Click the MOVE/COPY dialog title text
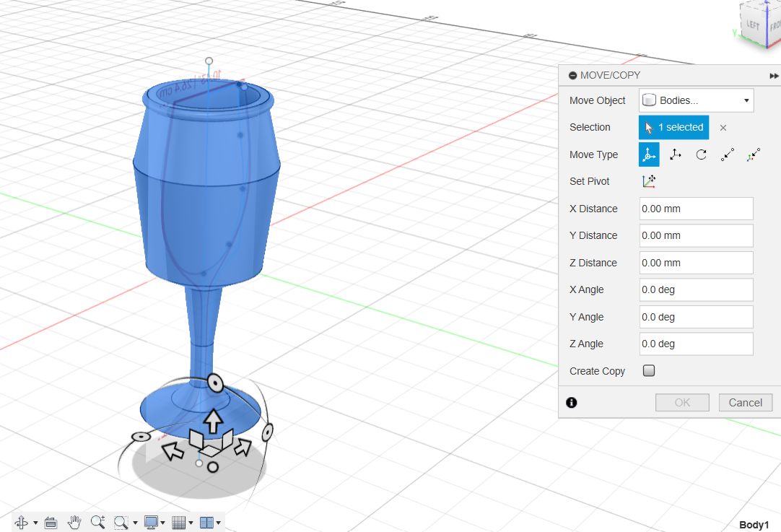The height and width of the screenshot is (532, 781). point(610,75)
